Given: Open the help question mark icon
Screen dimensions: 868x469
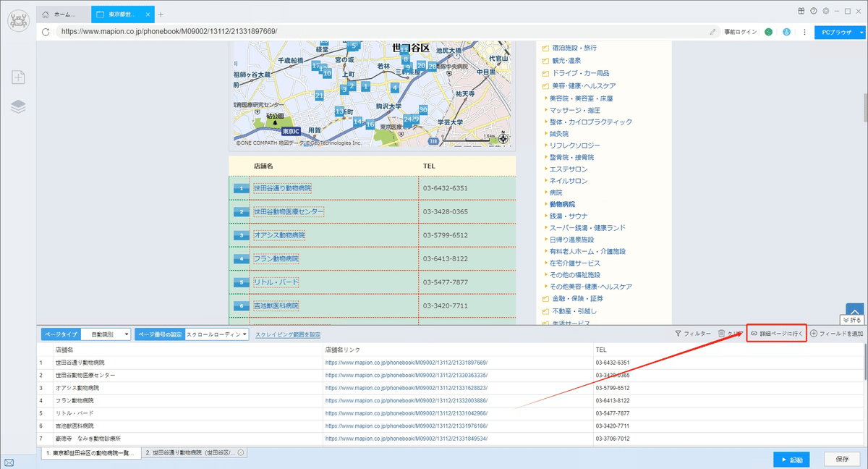Looking at the screenshot, I should 814,11.
